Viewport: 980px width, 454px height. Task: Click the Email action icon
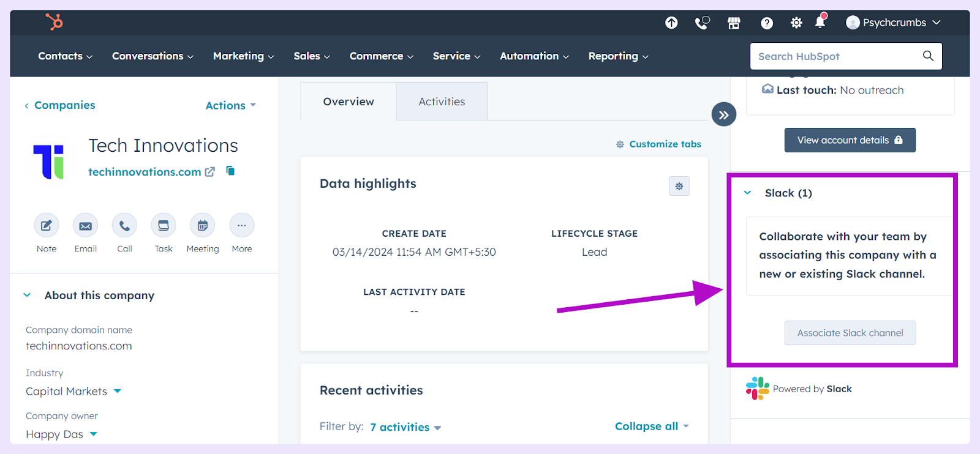click(86, 226)
